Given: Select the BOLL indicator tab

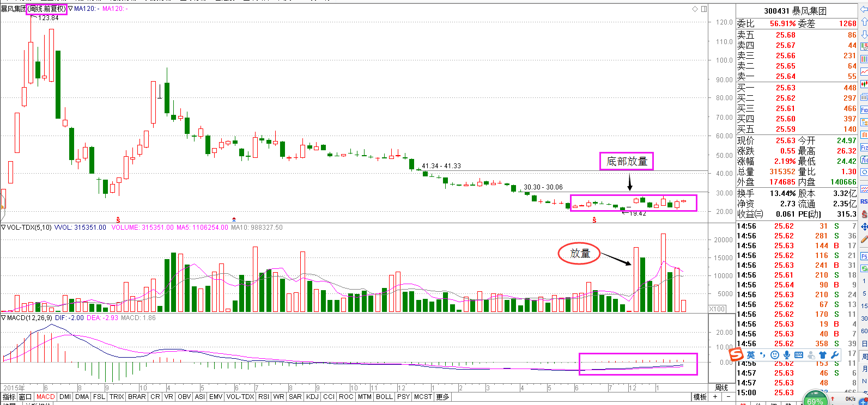Looking at the screenshot, I should tap(384, 397).
